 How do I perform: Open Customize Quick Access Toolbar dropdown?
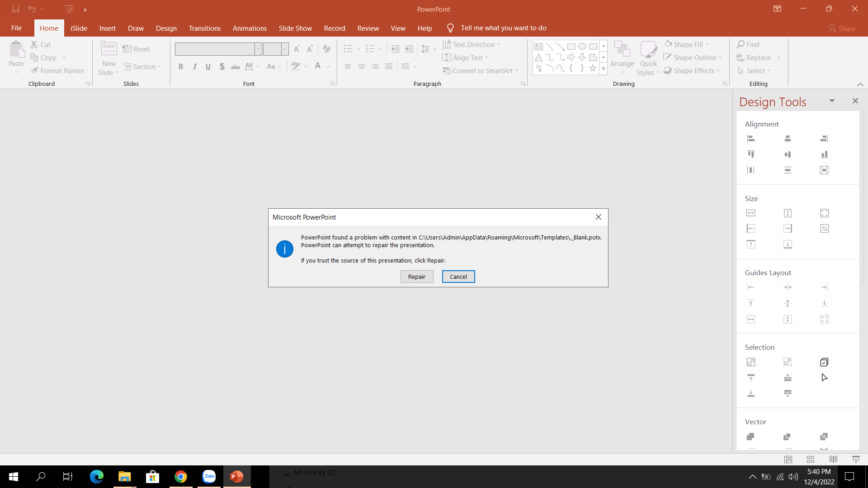85,9
